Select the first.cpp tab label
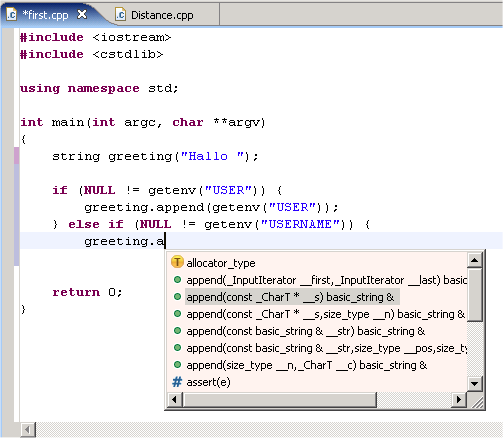This screenshot has width=503, height=438. 45,15
